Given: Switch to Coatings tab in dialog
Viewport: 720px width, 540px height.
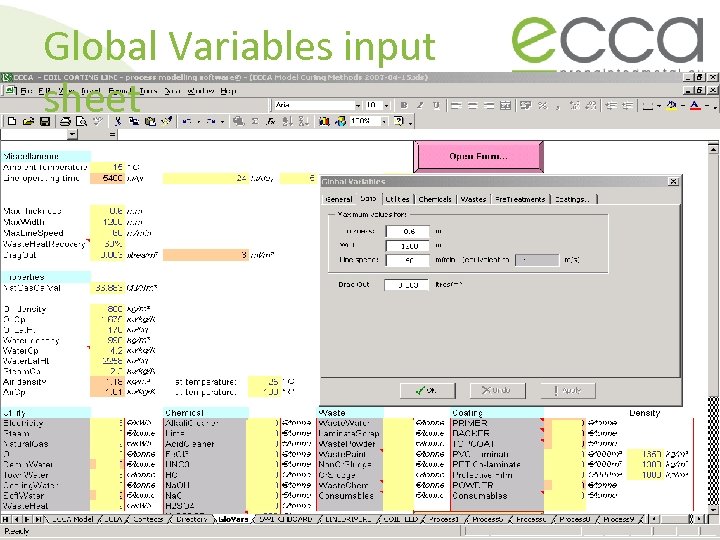Looking at the screenshot, I should [572, 199].
